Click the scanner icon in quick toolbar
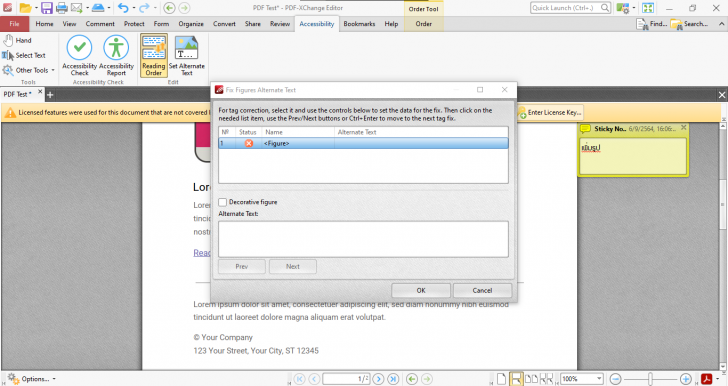The height and width of the screenshot is (386, 728). (x=98, y=7)
